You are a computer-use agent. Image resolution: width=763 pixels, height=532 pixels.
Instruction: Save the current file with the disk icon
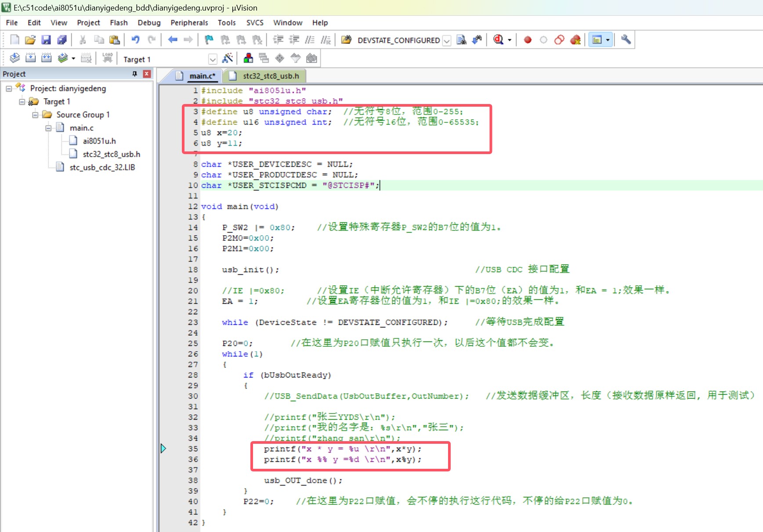[46, 40]
